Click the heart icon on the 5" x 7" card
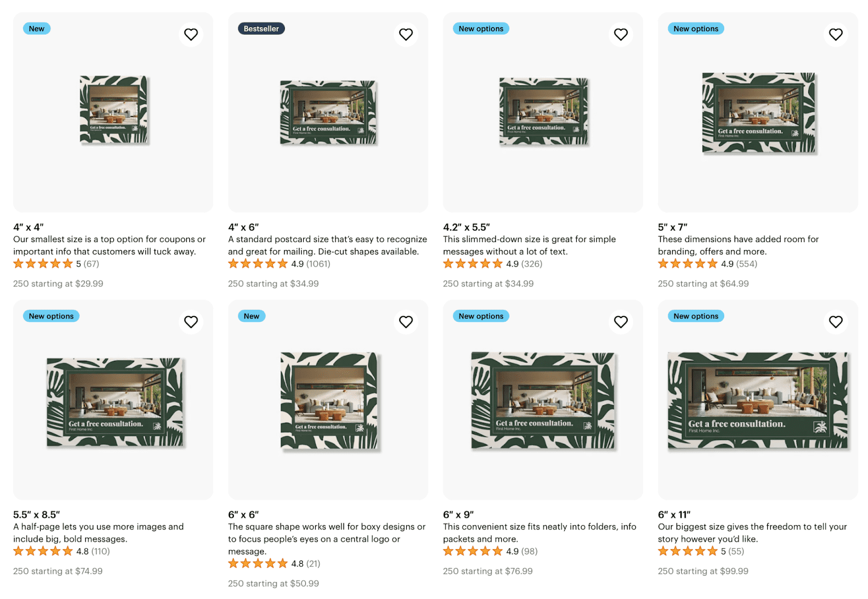This screenshot has width=868, height=599. (x=835, y=34)
